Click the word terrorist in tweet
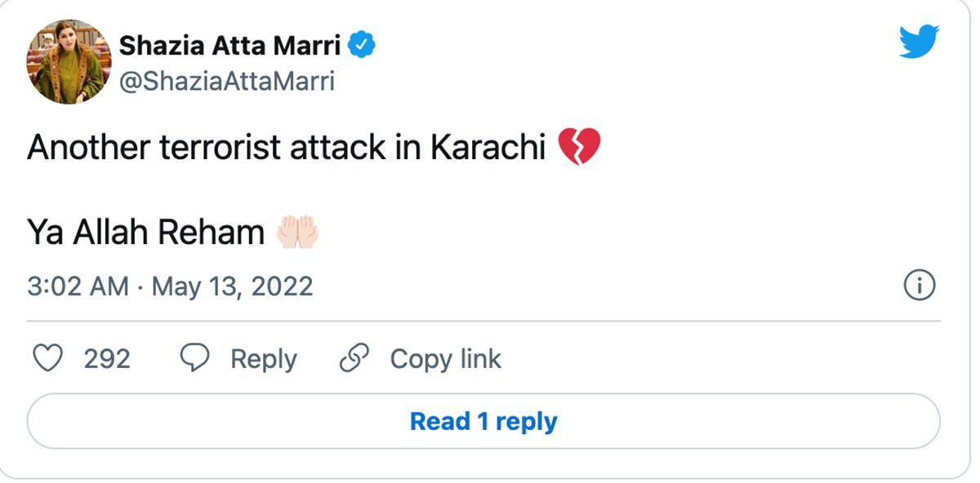The image size is (980, 483). [x=203, y=148]
